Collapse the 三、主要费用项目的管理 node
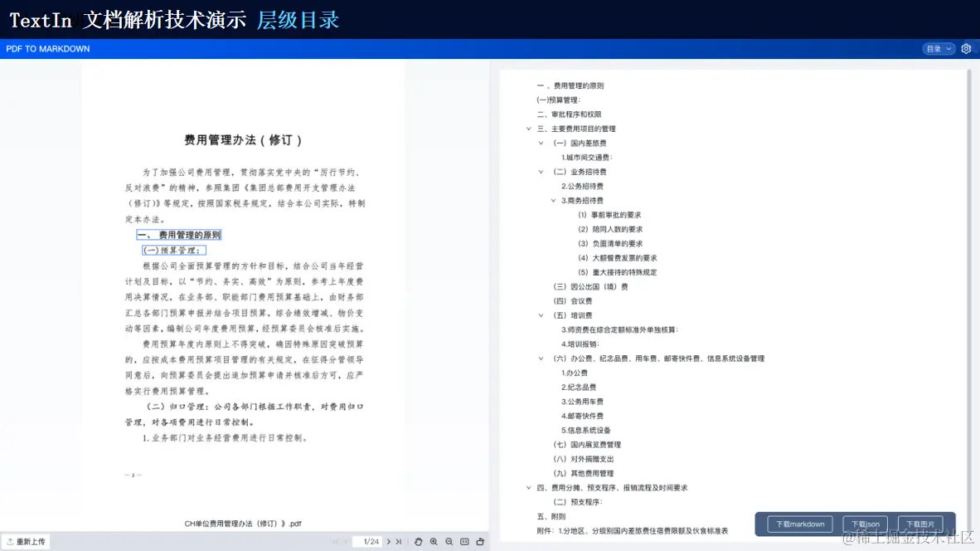The height and width of the screenshot is (551, 980). point(529,129)
